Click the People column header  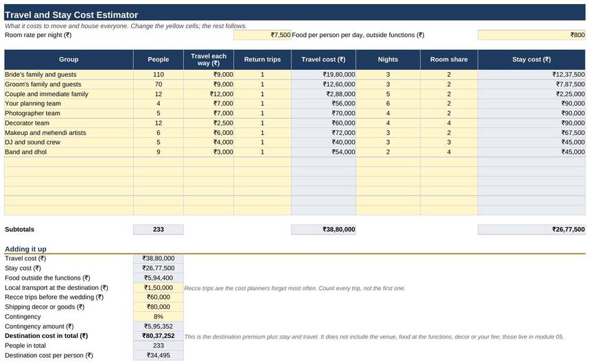click(158, 60)
